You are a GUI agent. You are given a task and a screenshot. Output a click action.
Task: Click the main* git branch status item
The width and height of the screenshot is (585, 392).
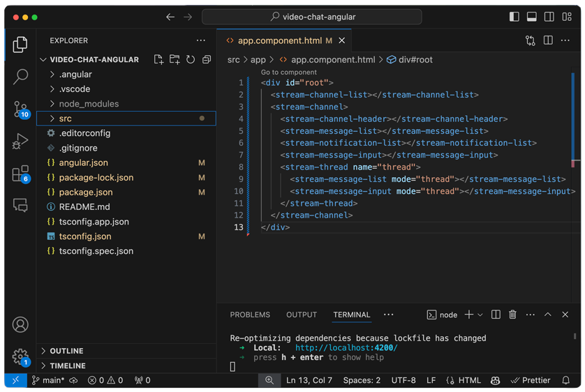(x=47, y=380)
